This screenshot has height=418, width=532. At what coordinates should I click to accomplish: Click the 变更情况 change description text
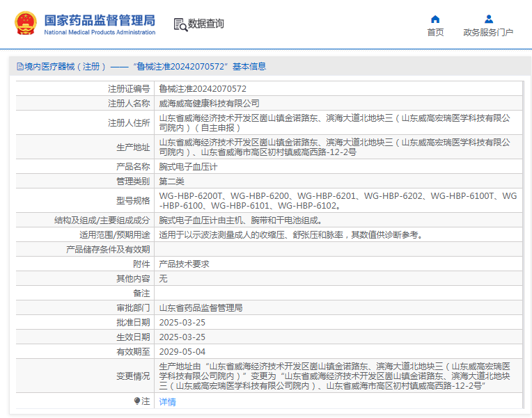(x=334, y=376)
